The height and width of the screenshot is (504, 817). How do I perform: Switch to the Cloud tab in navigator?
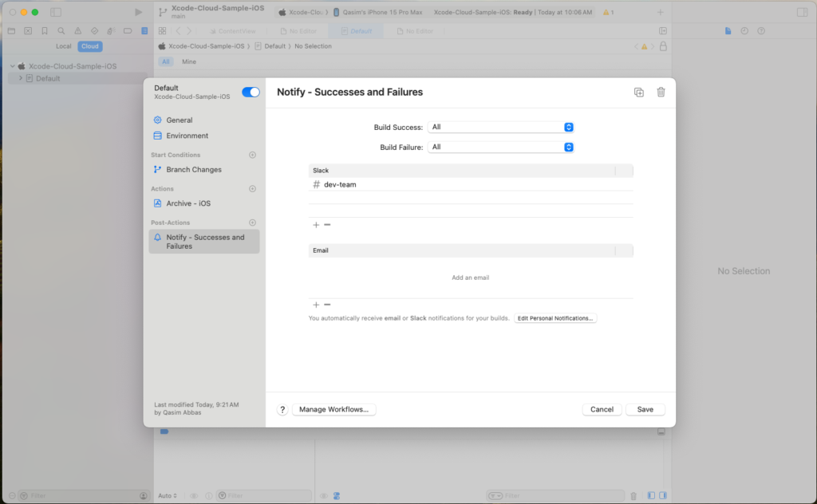point(89,46)
